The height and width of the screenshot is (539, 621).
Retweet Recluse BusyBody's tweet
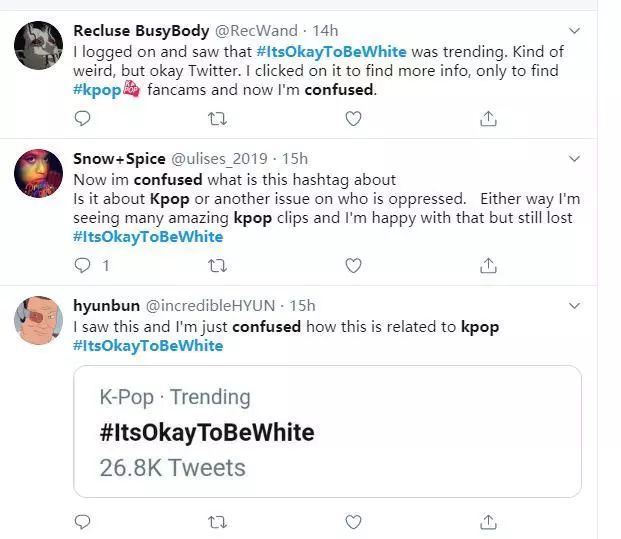217,119
